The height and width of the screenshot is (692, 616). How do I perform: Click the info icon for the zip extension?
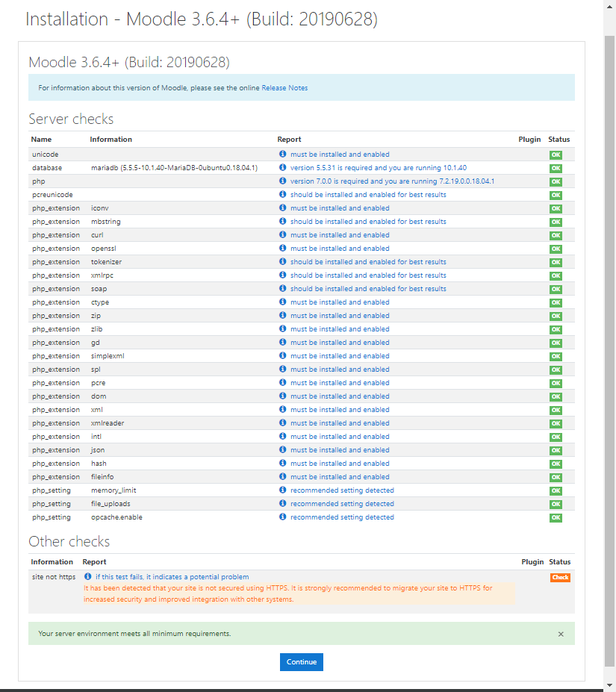pos(282,315)
